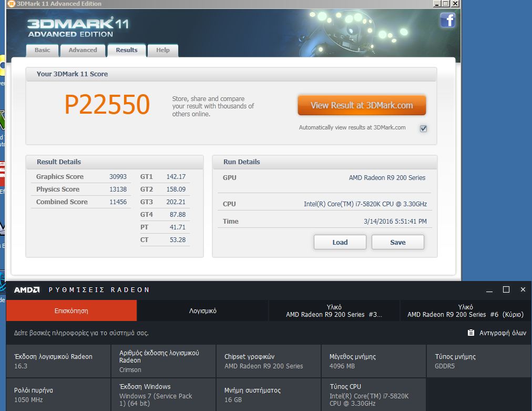This screenshot has height=411, width=532.
Task: Open the Υλικό AMD Radeon R9 200 Series #3 tab
Action: click(x=334, y=310)
